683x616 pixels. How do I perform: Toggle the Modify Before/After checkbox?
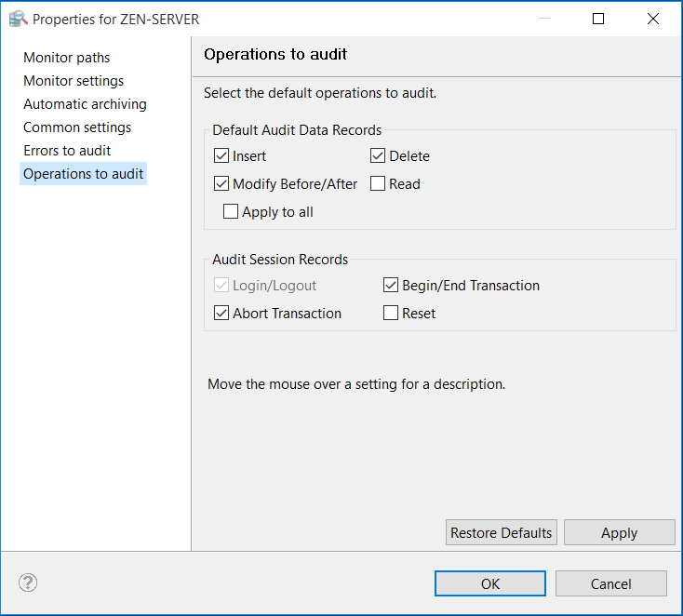pos(221,184)
